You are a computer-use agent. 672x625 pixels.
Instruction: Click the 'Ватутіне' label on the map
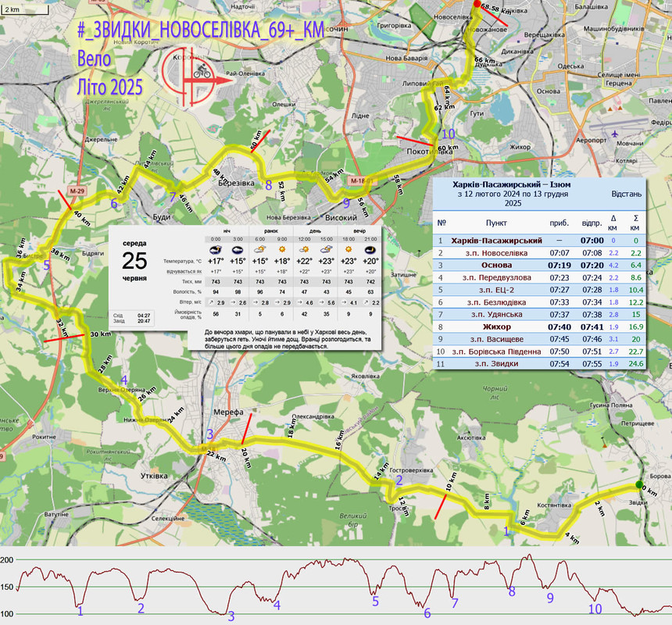coord(56,514)
